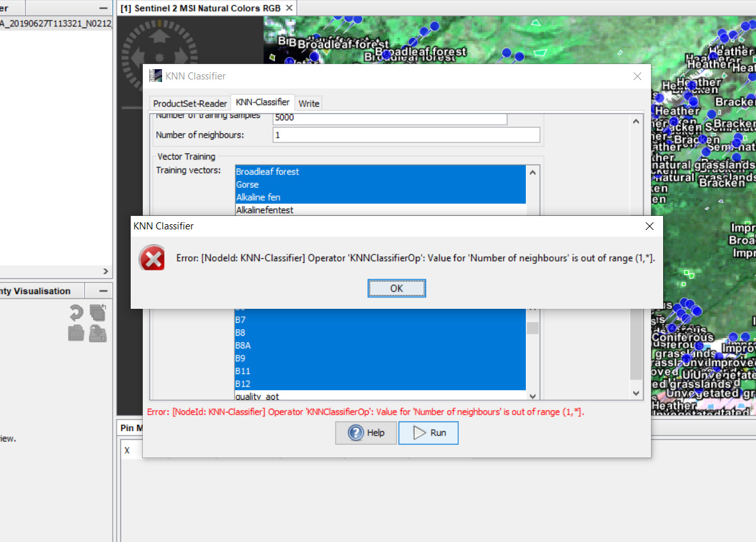Click the reset undo arrow icon
Image resolution: width=756 pixels, height=542 pixels.
[x=76, y=313]
